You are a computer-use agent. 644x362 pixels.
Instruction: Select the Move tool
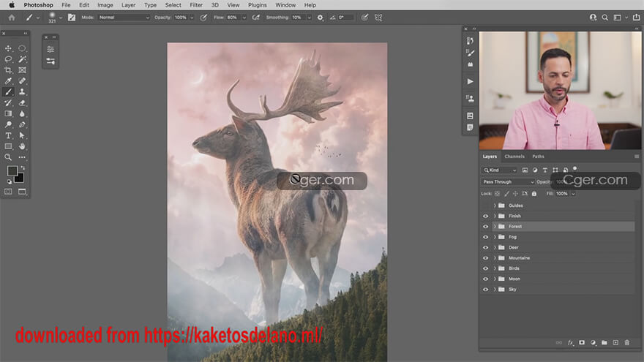click(8, 48)
